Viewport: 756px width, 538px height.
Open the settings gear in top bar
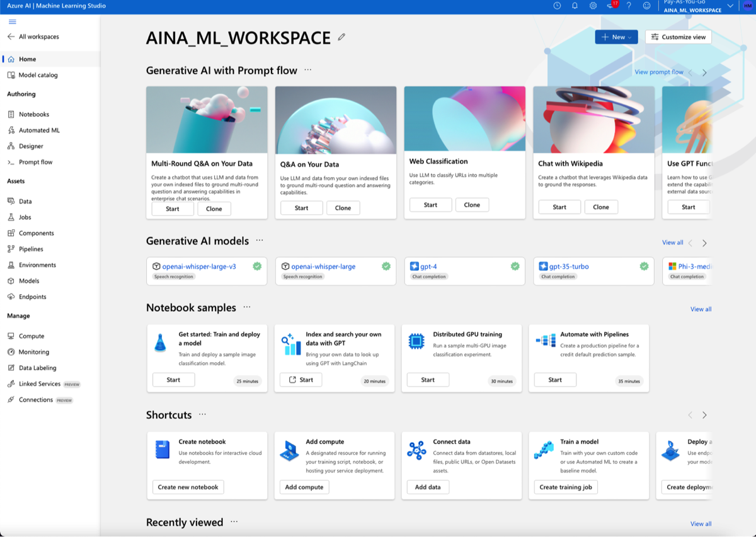coord(593,6)
